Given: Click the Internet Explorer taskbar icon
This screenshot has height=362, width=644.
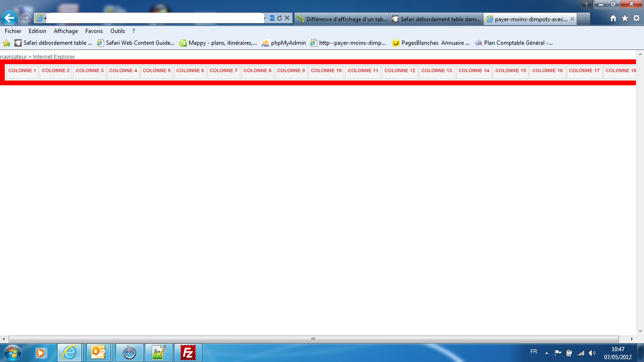Looking at the screenshot, I should [70, 353].
